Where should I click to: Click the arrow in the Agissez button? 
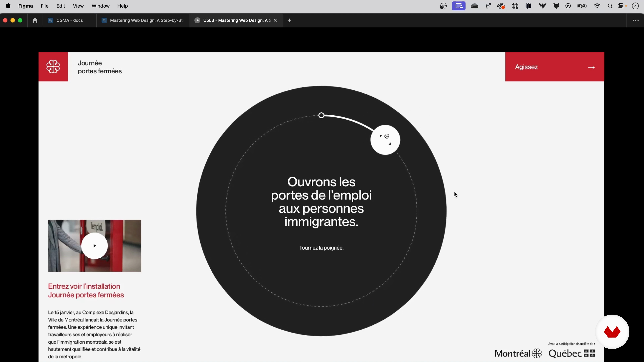click(591, 67)
